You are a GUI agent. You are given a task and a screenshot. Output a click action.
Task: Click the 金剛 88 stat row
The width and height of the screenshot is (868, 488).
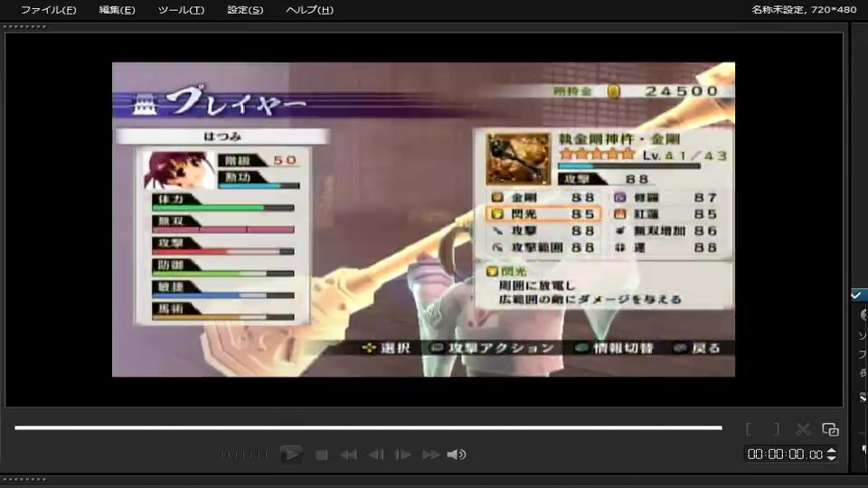543,198
